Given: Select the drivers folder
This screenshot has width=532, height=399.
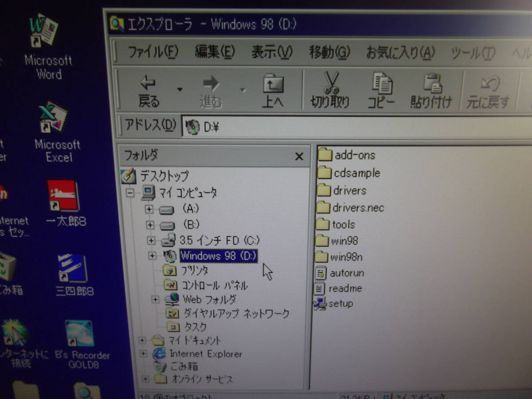Looking at the screenshot, I should 342,190.
